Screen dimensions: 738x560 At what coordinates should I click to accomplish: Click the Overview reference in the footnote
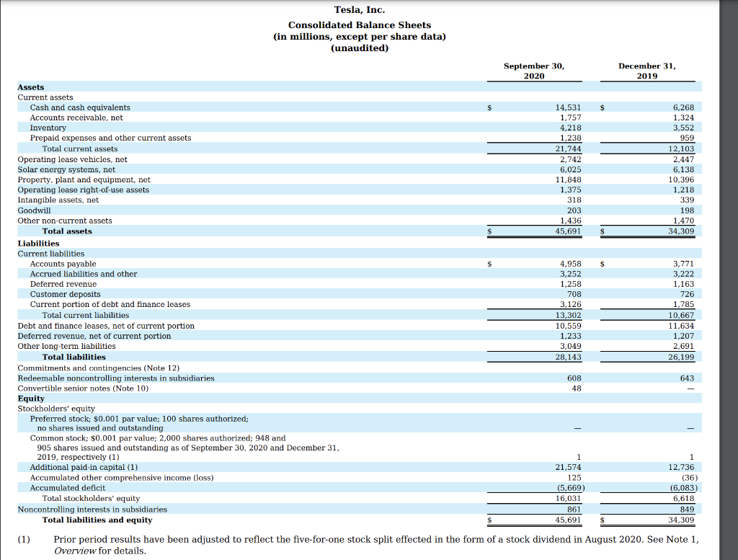[75, 551]
